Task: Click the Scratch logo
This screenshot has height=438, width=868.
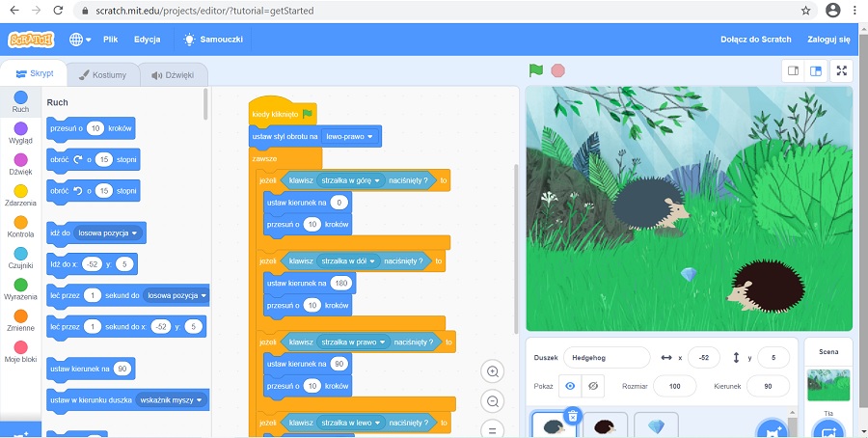Action: (31, 40)
